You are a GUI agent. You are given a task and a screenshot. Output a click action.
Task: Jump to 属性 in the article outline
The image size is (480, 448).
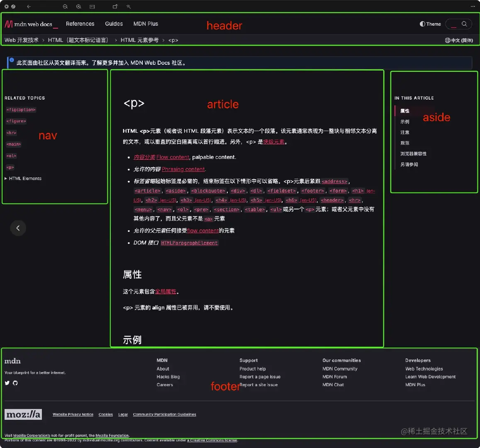[x=404, y=111]
